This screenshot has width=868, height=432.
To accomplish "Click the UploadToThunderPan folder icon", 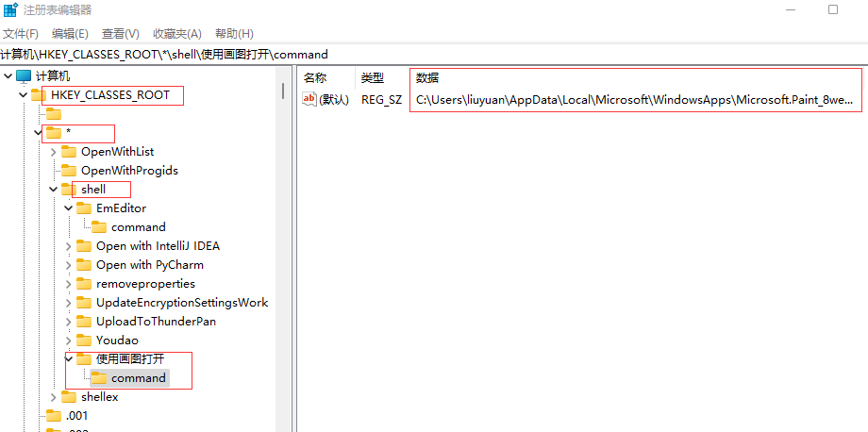I will [x=84, y=322].
